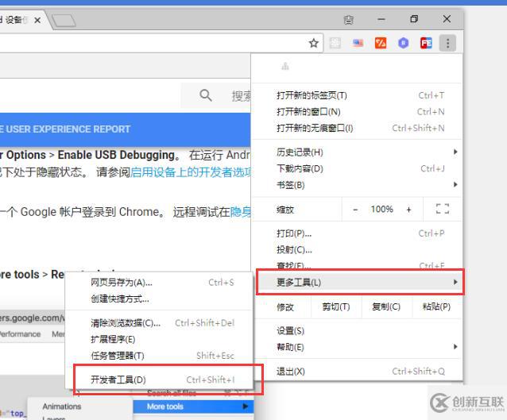
Task: Click 复制(C) in the edit row
Action: [386, 307]
